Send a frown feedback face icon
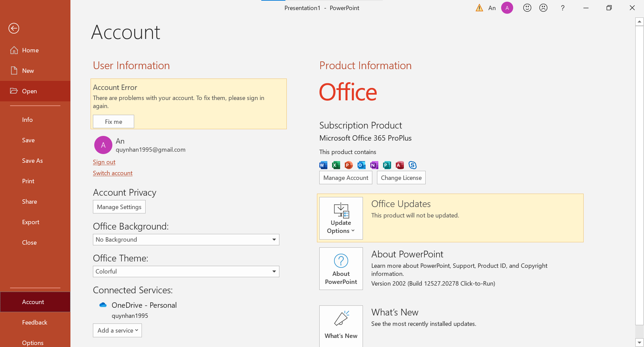This screenshot has width=644, height=347. (543, 8)
